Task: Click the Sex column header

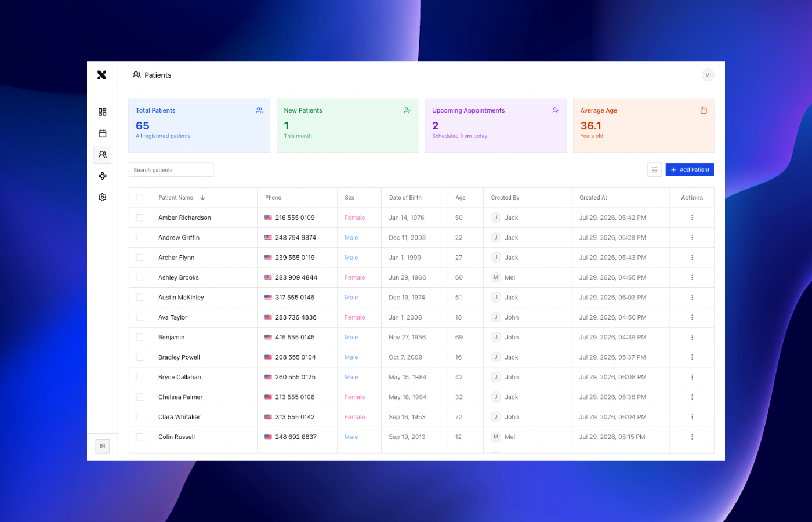Action: click(350, 198)
